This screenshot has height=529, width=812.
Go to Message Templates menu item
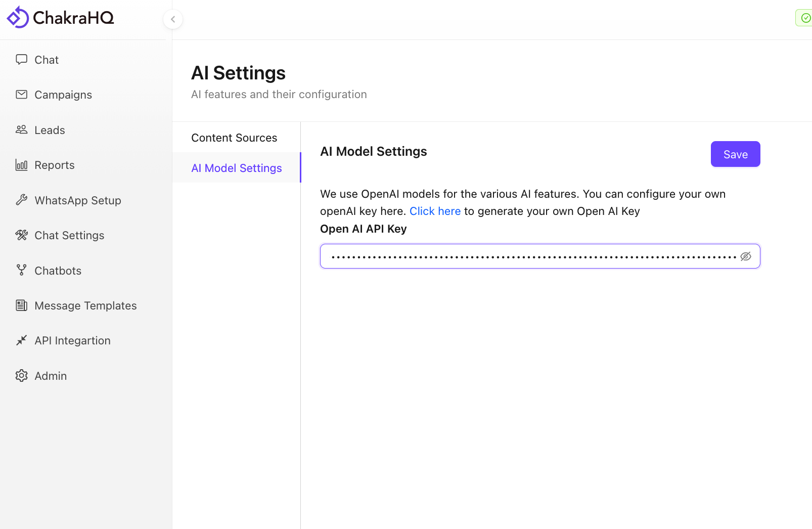(x=85, y=305)
